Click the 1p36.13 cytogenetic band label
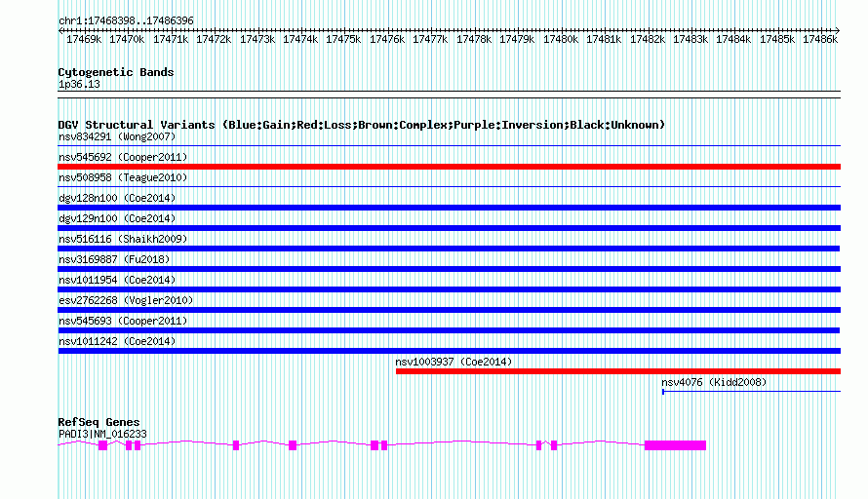 tap(79, 84)
